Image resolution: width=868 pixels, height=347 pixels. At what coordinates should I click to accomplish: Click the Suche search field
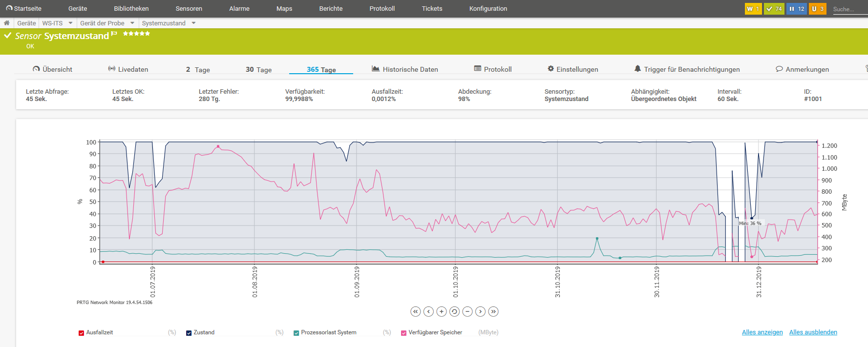click(x=850, y=9)
